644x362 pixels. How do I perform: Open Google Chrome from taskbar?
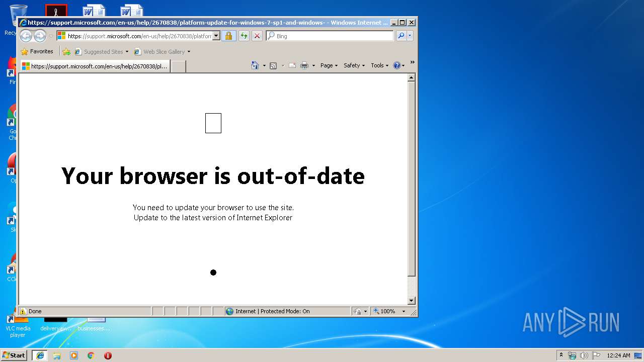(x=91, y=355)
